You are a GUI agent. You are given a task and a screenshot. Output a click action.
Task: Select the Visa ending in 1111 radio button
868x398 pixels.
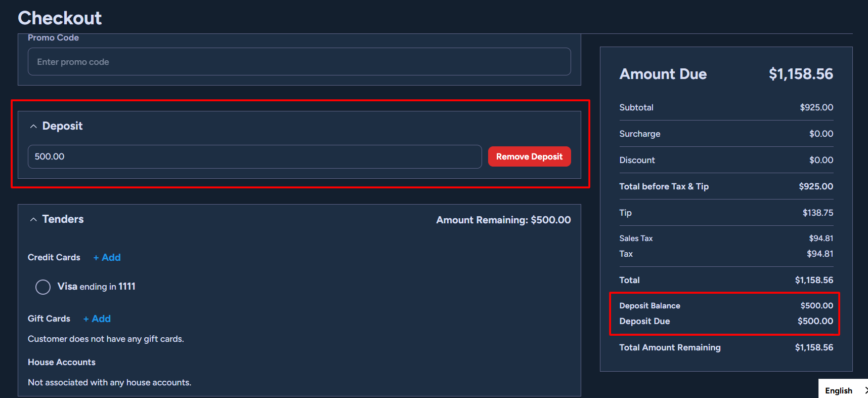pyautogui.click(x=43, y=287)
